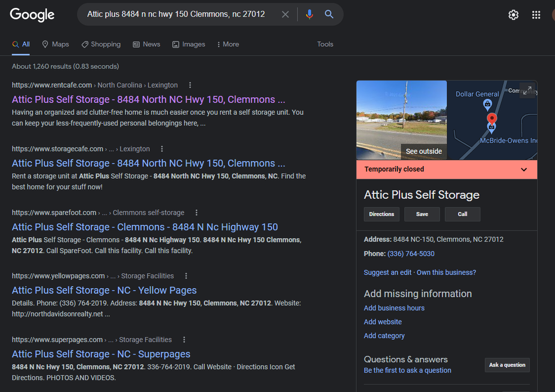Click the Ask a question button

[x=507, y=365]
